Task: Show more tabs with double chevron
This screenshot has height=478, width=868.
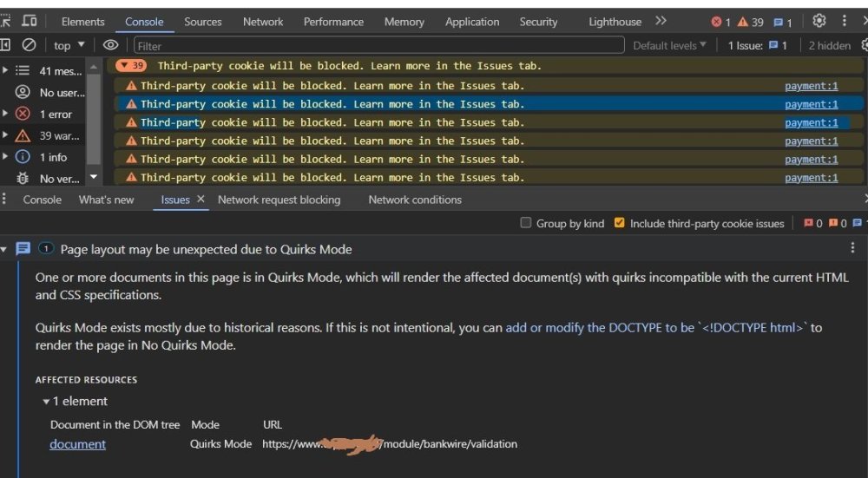Action: pyautogui.click(x=661, y=21)
